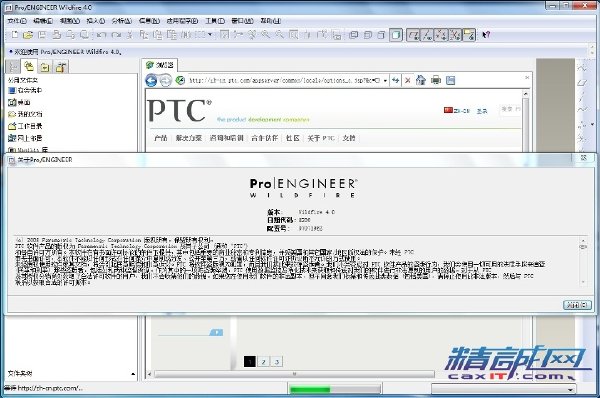The width and height of the screenshot is (600, 398).
Task: Open an existing file via folder icon
Action: pyautogui.click(x=28, y=35)
